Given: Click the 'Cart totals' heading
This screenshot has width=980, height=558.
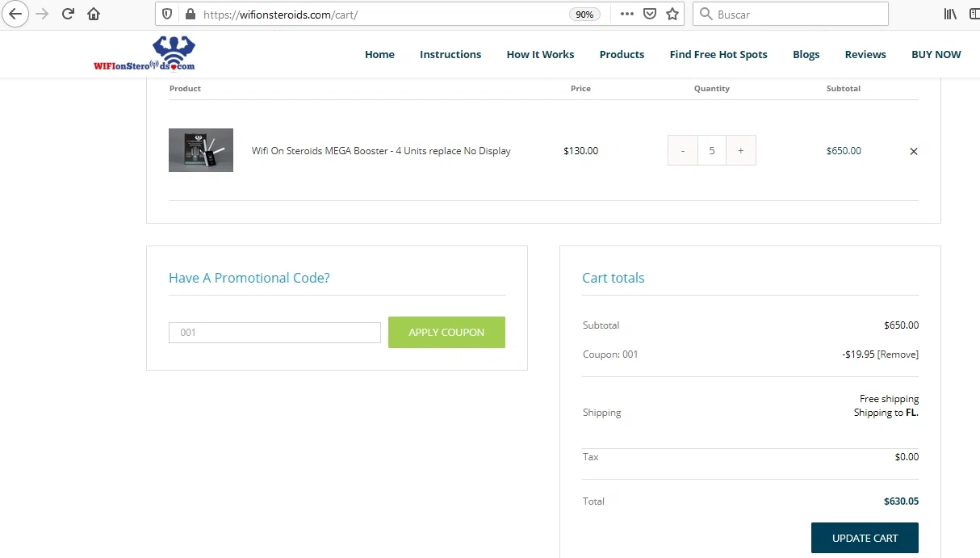Looking at the screenshot, I should tap(614, 278).
